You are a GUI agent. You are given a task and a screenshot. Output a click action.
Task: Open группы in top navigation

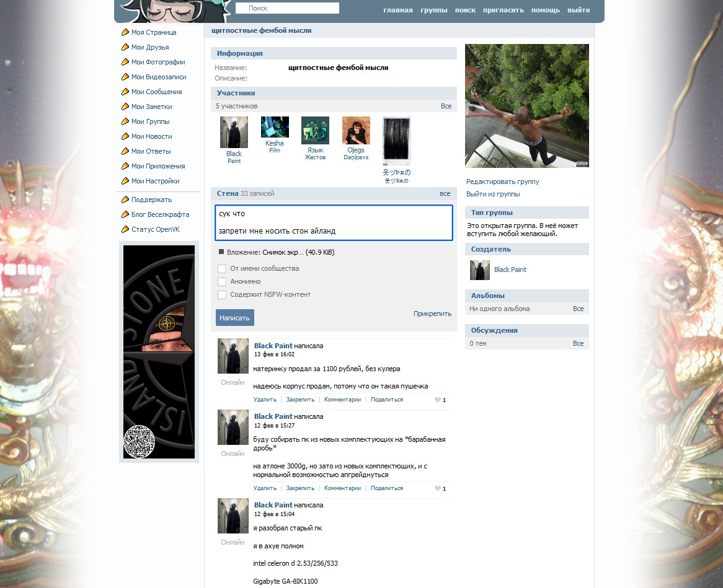[434, 10]
